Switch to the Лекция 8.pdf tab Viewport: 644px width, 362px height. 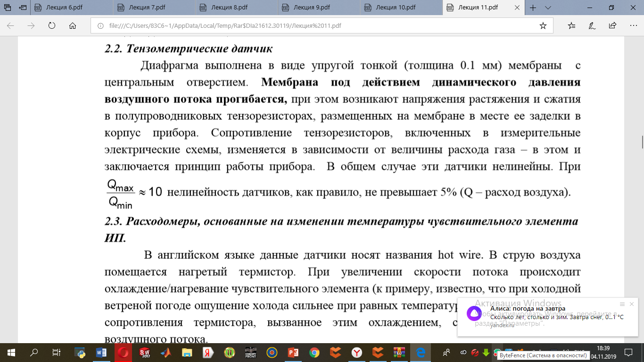pos(237,8)
